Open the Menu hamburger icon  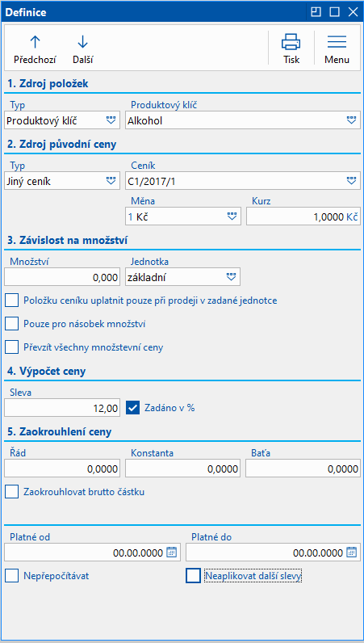click(337, 42)
